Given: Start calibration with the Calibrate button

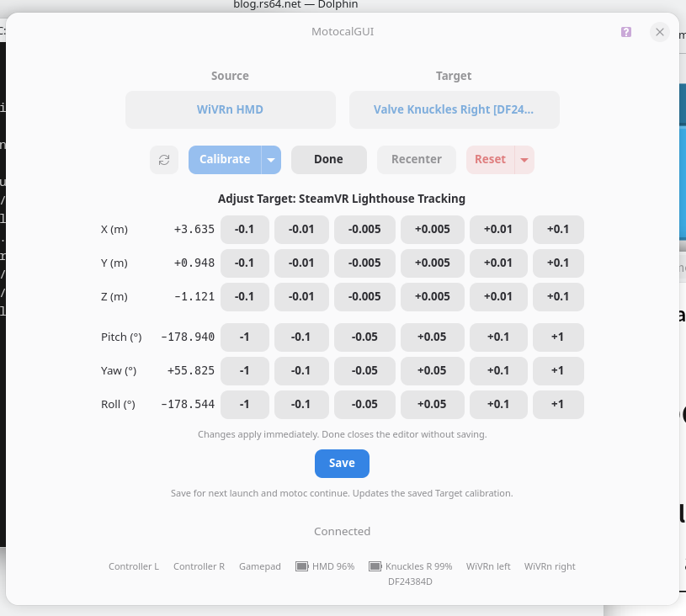Looking at the screenshot, I should [x=225, y=160].
